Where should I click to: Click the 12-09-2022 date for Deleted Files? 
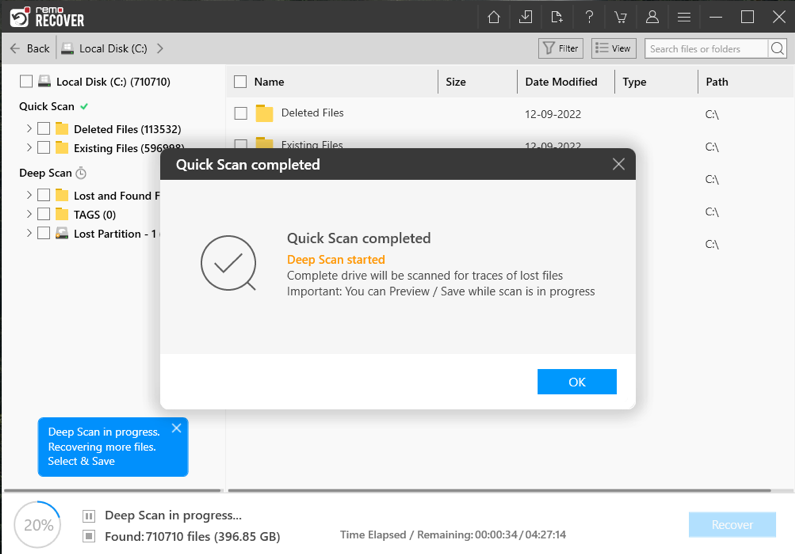pyautogui.click(x=553, y=114)
